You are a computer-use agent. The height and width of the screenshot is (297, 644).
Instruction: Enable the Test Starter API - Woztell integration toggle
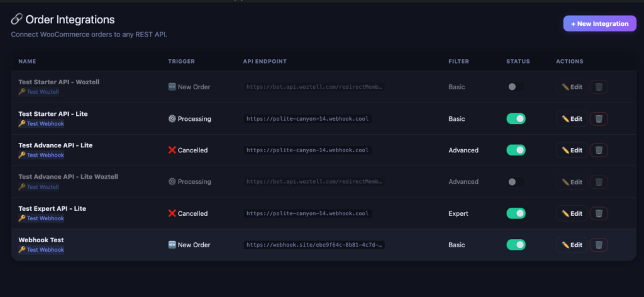pos(516,87)
